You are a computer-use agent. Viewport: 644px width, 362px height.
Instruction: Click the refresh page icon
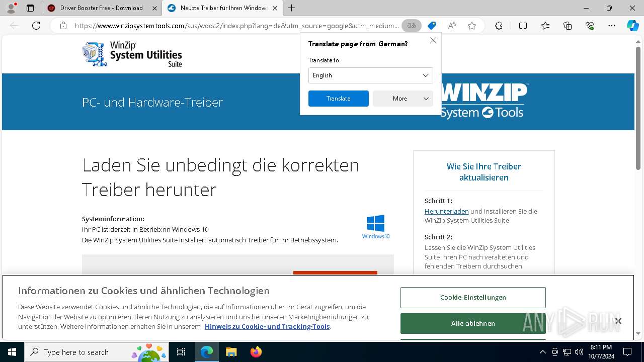pyautogui.click(x=36, y=26)
